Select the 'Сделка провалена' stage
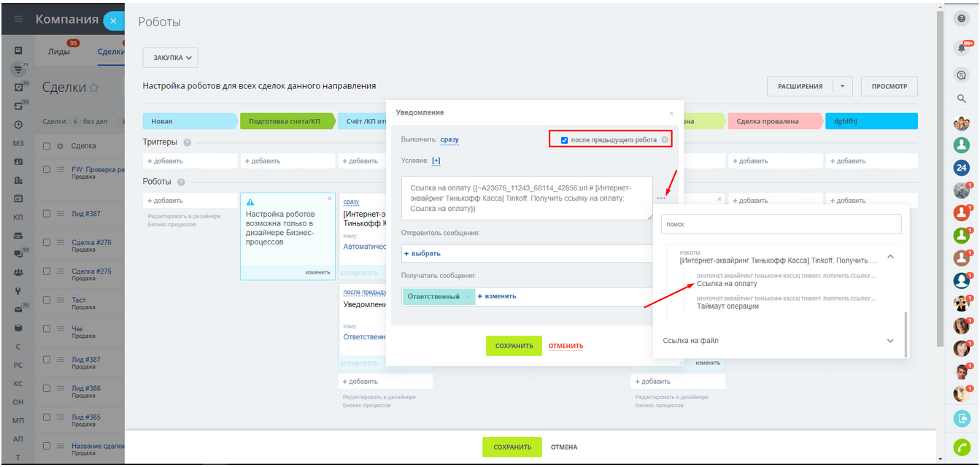The width and height of the screenshot is (980, 467). click(774, 121)
